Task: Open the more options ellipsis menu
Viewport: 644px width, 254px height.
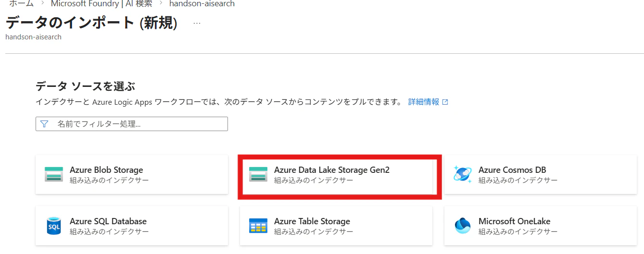Action: pos(197,23)
